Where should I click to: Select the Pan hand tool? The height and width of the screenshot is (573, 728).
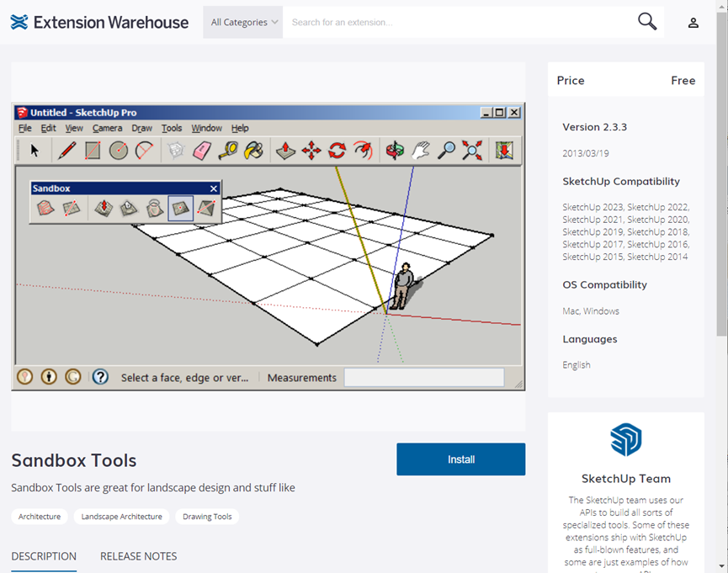click(421, 151)
